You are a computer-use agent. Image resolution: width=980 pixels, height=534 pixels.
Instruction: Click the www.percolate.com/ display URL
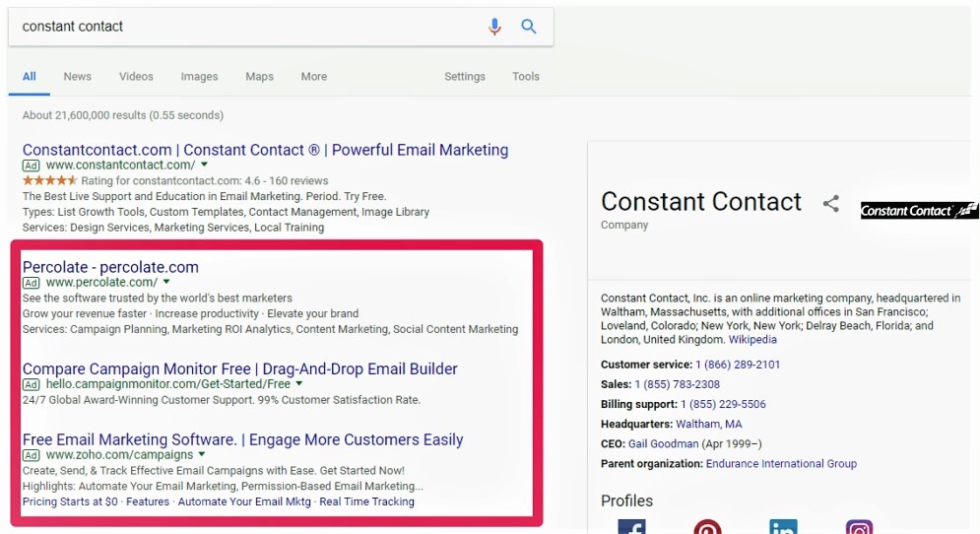[101, 282]
